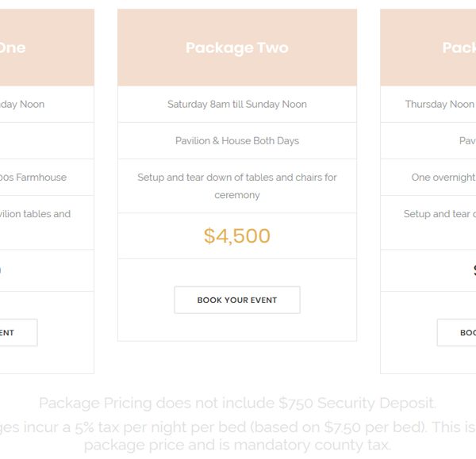Click the Package One heading
The image size is (476, 459).
(x=13, y=48)
